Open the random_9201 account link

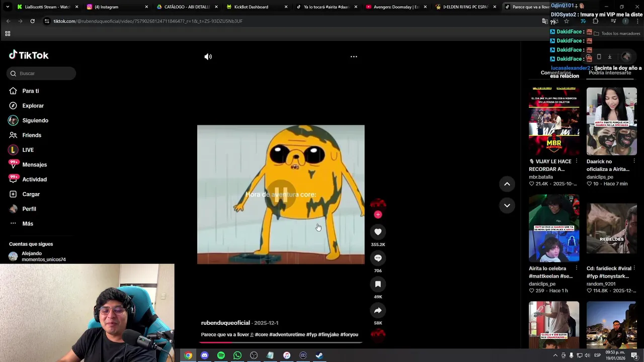point(601,284)
